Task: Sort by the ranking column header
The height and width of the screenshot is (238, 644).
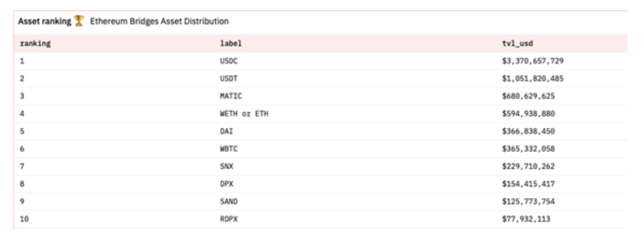Action: tap(35, 44)
